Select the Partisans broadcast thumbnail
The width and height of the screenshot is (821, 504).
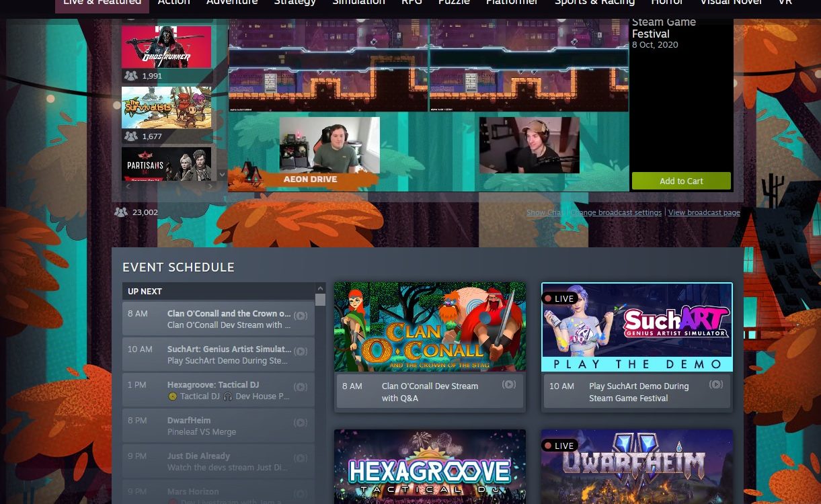166,164
